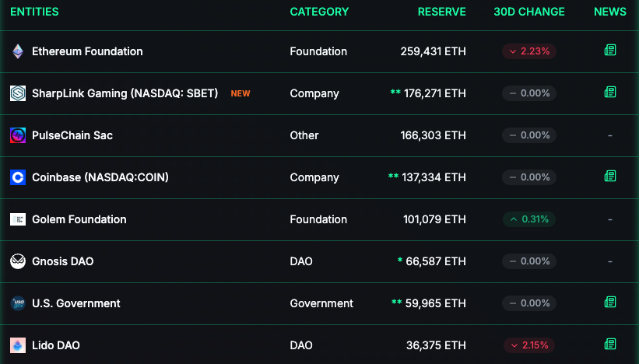This screenshot has width=639, height=364.
Task: Click the Coinbase logo icon
Action: point(17,177)
